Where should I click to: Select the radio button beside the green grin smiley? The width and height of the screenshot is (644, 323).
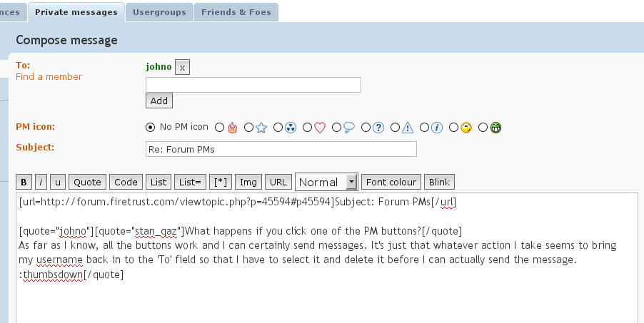483,128
